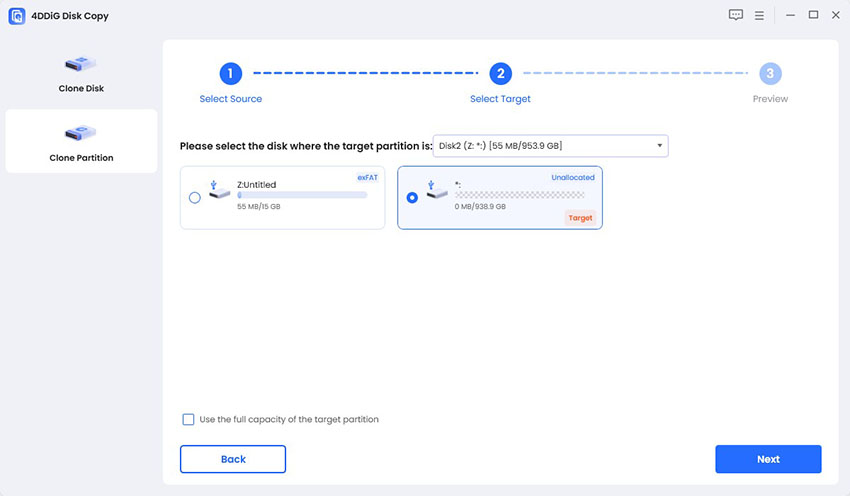This screenshot has width=850, height=496.
Task: Select the Clone Partition sidebar option
Action: tap(81, 141)
